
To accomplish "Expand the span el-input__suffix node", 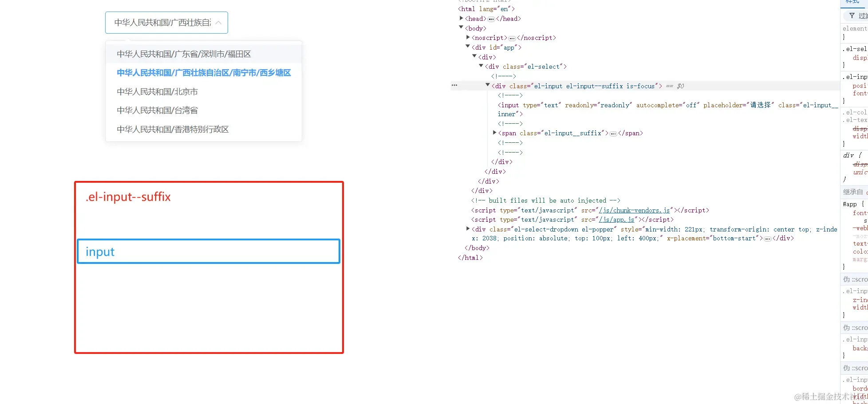I will [495, 133].
